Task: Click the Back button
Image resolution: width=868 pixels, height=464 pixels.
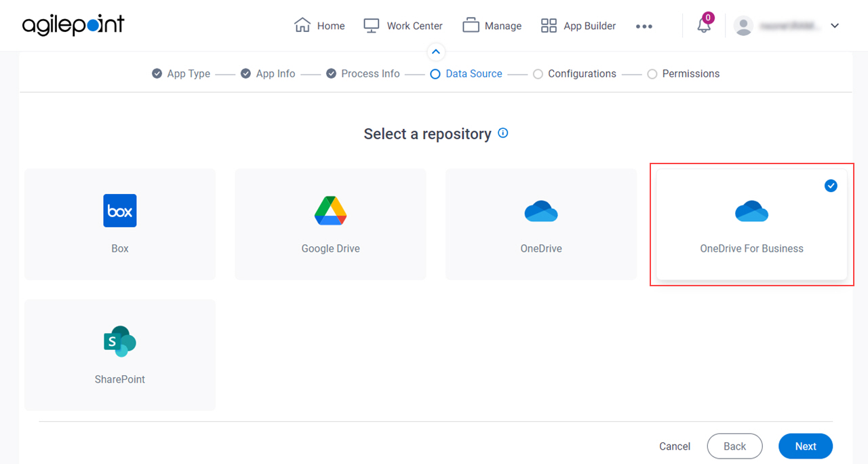Action: pyautogui.click(x=734, y=446)
